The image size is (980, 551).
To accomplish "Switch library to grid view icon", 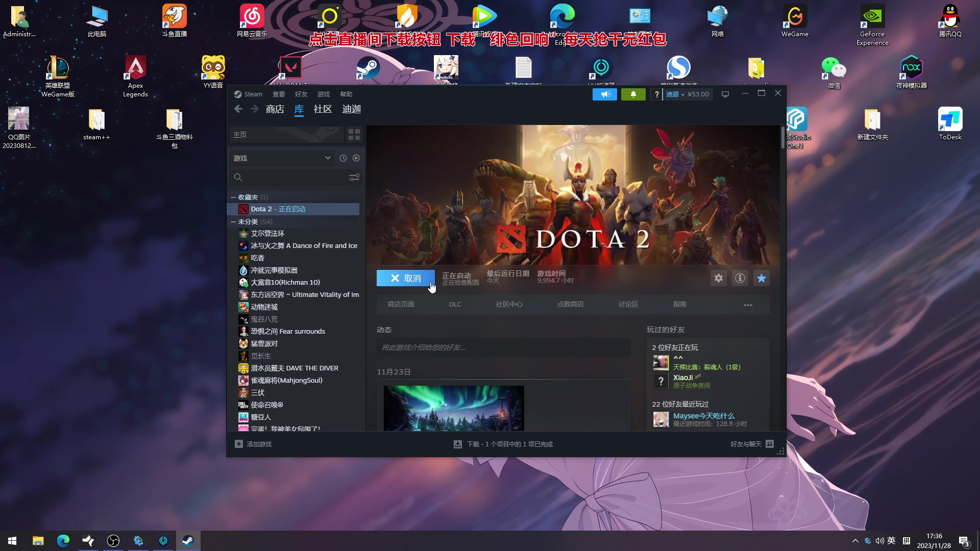I will [354, 135].
